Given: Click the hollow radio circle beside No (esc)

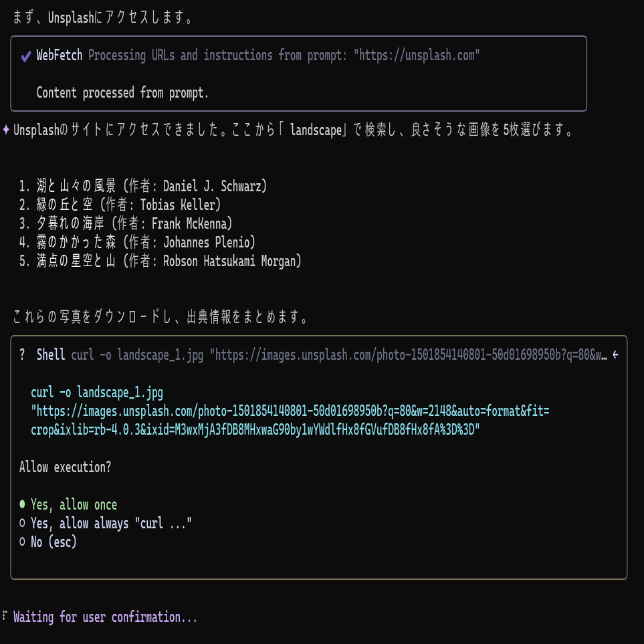Looking at the screenshot, I should click(x=22, y=542).
